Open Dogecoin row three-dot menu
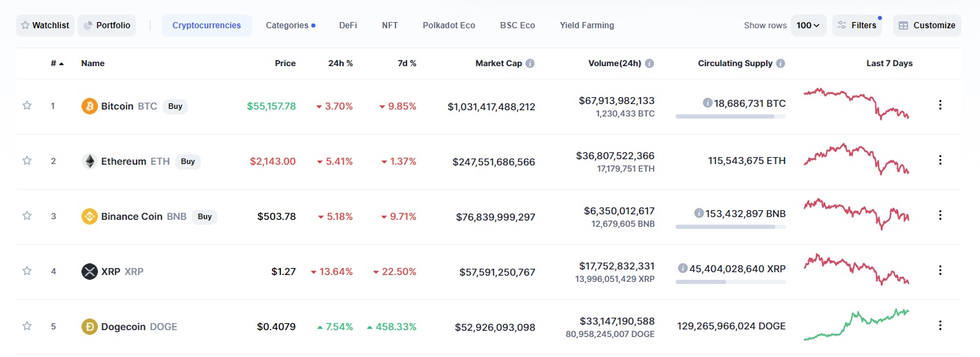The height and width of the screenshot is (357, 980). [940, 325]
